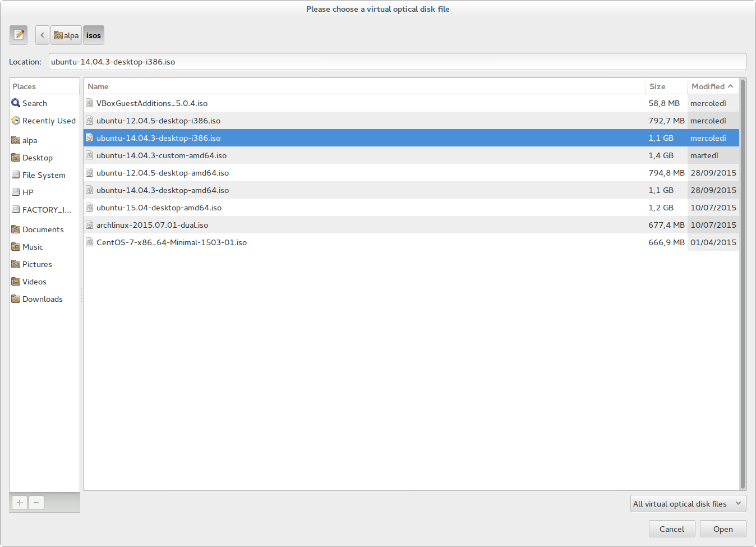Click the 666,9 MB size cell
This screenshot has height=547, width=756.
point(666,242)
